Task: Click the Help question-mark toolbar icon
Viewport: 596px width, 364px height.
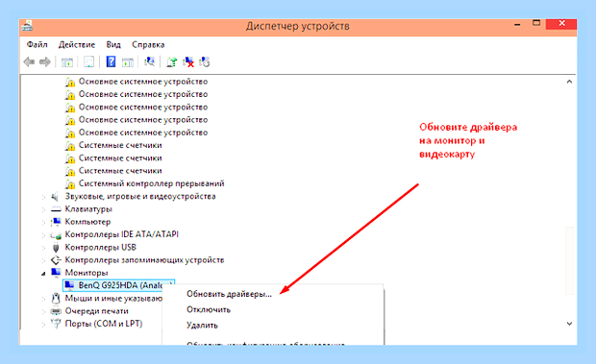Action: [x=111, y=61]
